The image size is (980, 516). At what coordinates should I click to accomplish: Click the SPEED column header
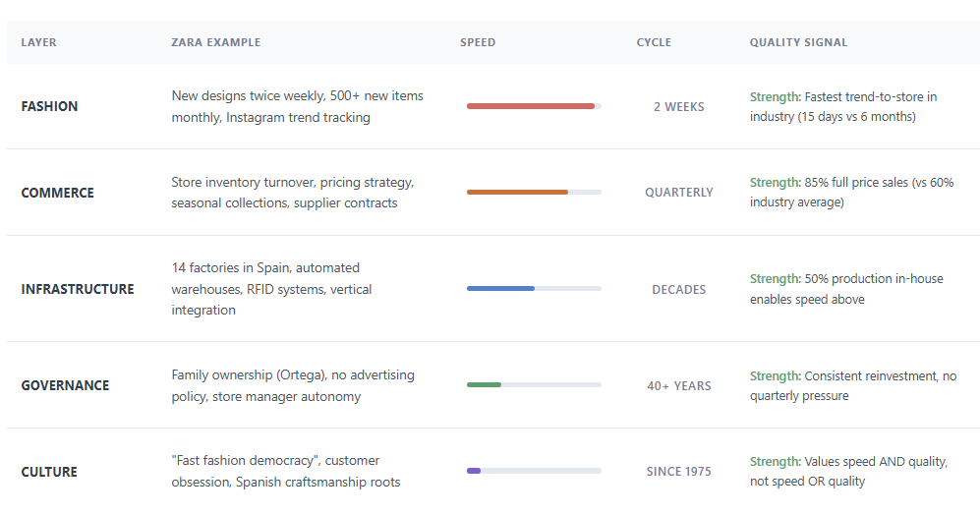pyautogui.click(x=478, y=42)
